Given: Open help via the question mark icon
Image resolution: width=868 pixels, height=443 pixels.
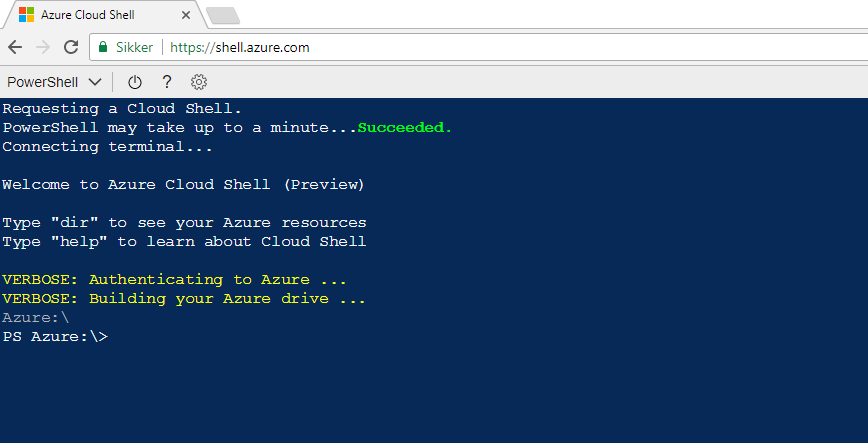Looking at the screenshot, I should click(167, 83).
